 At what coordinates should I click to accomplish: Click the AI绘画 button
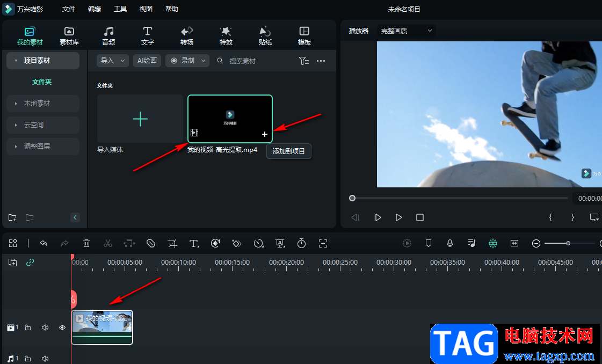click(x=147, y=61)
